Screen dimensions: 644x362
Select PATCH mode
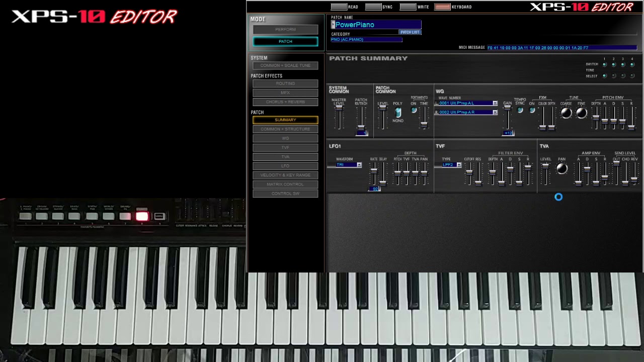click(x=285, y=41)
